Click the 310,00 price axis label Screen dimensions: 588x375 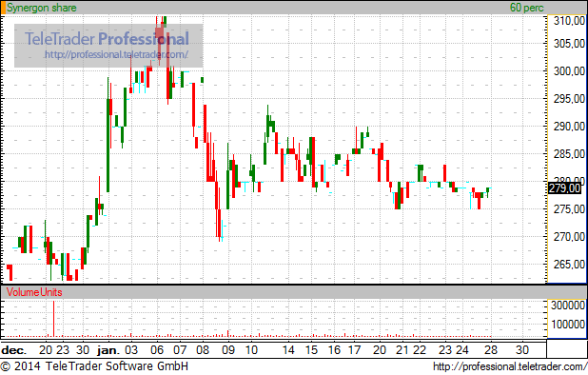569,21
